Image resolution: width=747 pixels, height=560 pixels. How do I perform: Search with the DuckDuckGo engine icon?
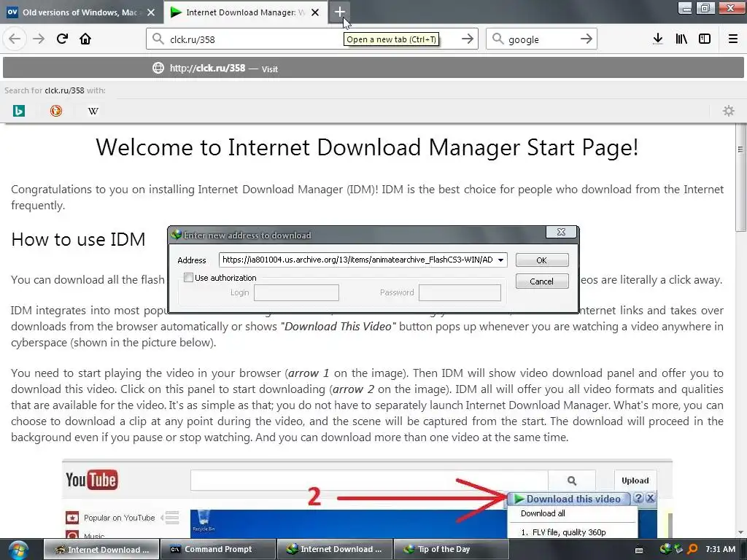click(55, 111)
